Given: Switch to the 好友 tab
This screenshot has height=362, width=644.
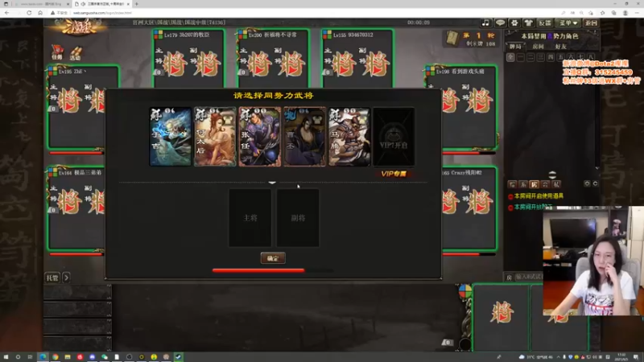Looking at the screenshot, I should [560, 47].
